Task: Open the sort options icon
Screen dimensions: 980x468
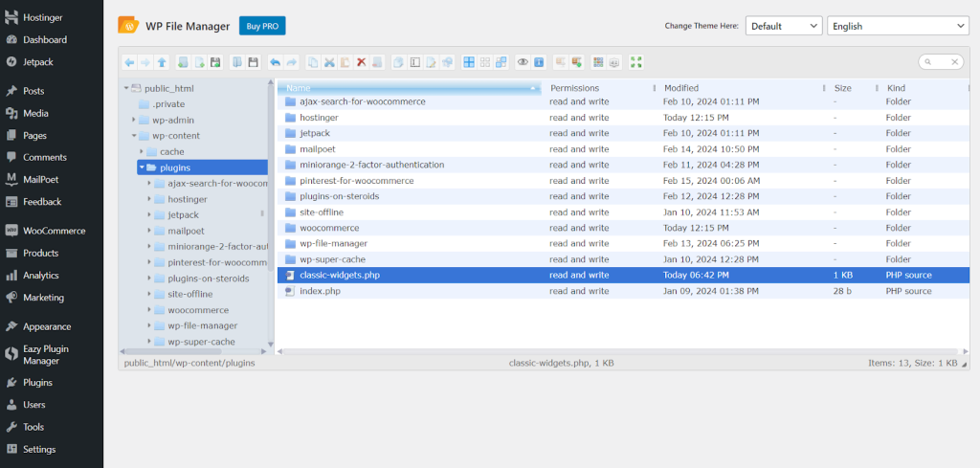Action: pyautogui.click(x=613, y=62)
